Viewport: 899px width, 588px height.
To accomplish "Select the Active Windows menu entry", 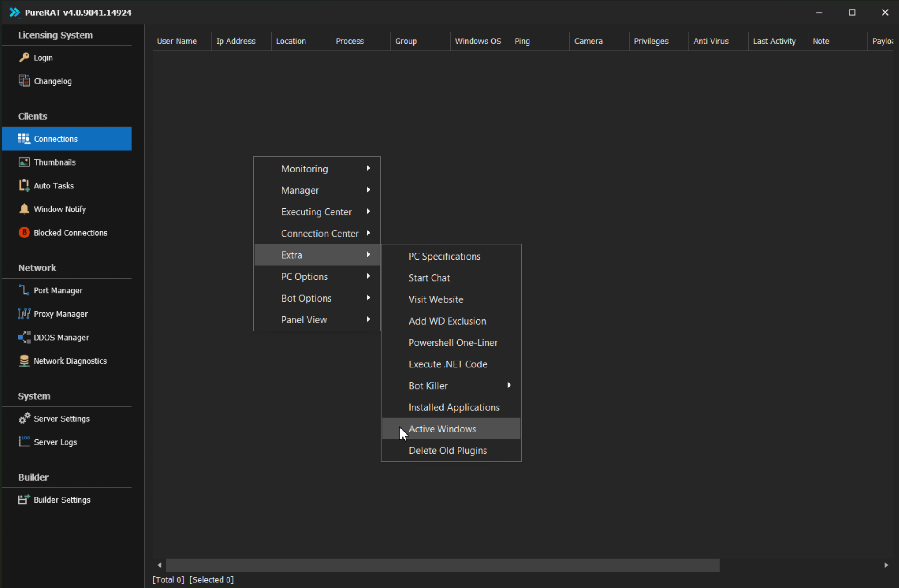I will (451, 429).
